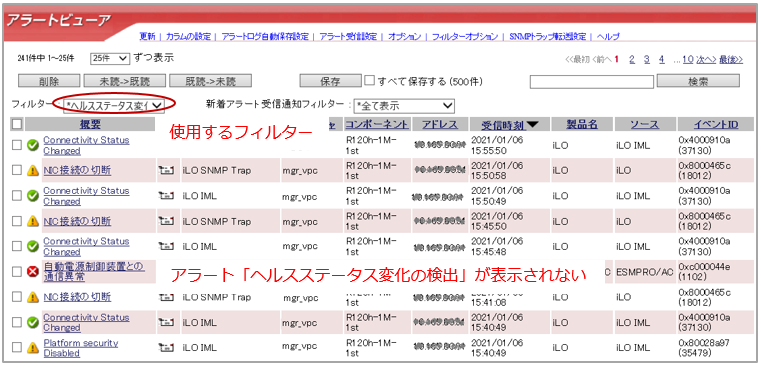The width and height of the screenshot is (761, 368).
Task: Select checkbox for alert received 15:55:50
Action: [17, 145]
